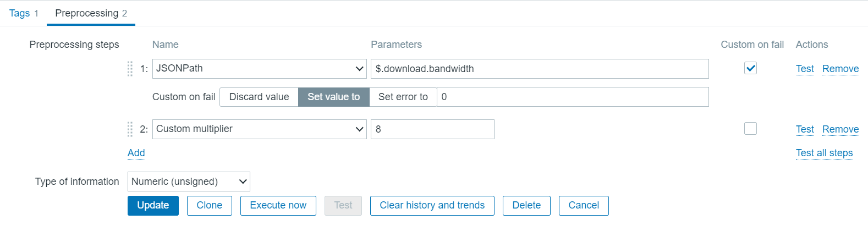This screenshot has width=868, height=225.
Task: Test the Custom multiplier step
Action: coord(804,129)
